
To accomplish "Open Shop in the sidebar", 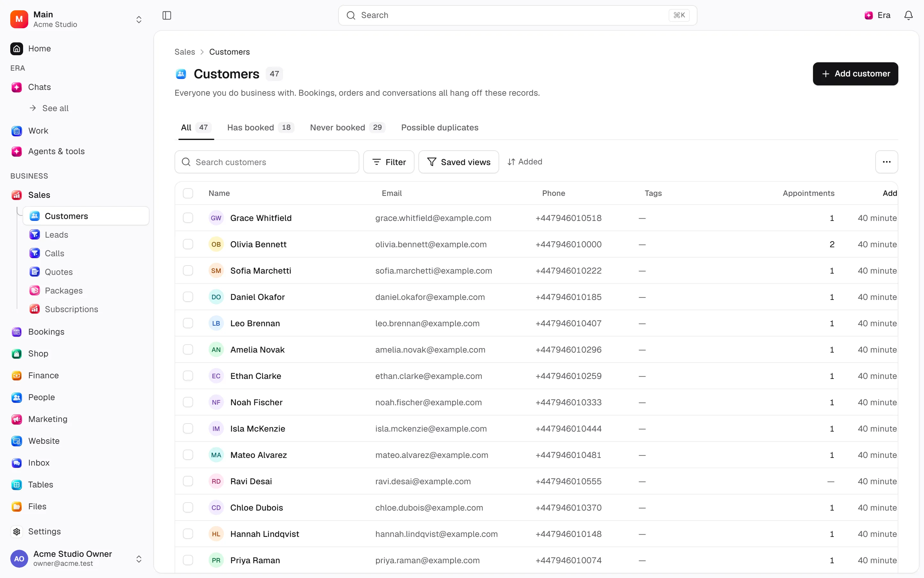I will tap(38, 354).
